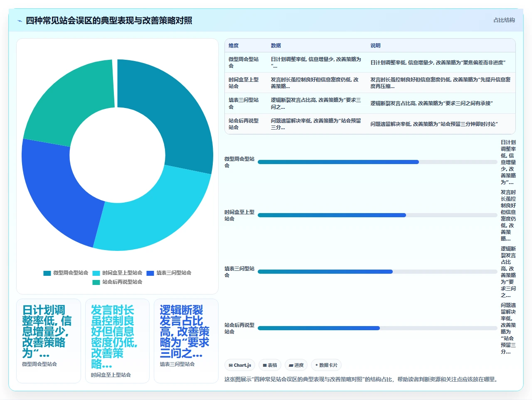The image size is (532, 400).
Task: Toggle 填表三问型站会 legend swatch
Action: click(x=150, y=273)
